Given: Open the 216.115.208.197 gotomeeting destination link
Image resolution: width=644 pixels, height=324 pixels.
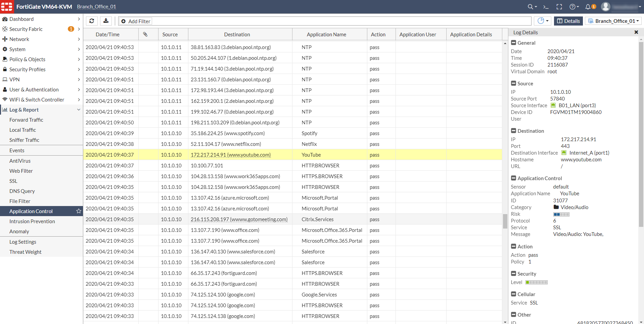Looking at the screenshot, I should pyautogui.click(x=239, y=219).
